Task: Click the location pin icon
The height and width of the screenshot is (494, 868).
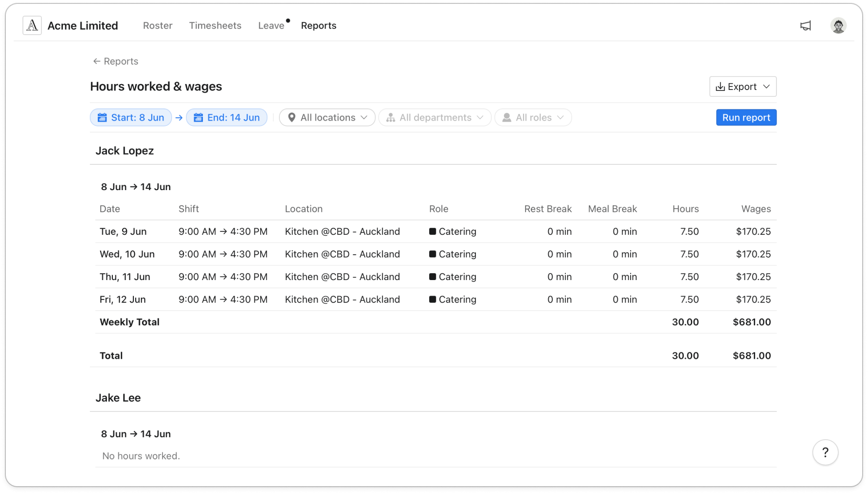Action: [x=291, y=118]
